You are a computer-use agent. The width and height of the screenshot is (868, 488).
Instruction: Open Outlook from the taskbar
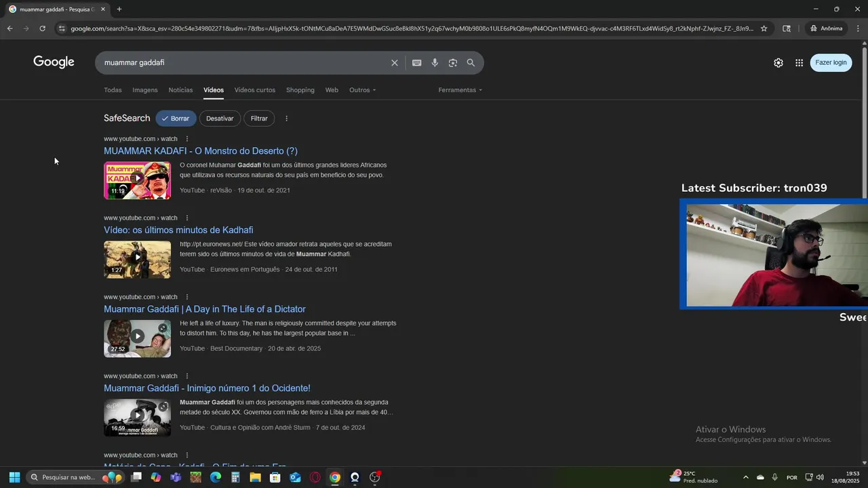tap(295, 477)
